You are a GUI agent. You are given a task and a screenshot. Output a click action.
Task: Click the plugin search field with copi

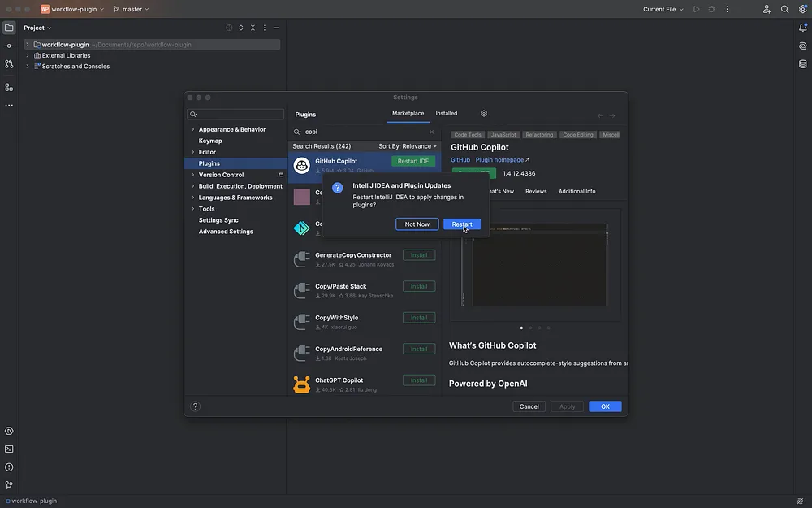click(x=365, y=132)
